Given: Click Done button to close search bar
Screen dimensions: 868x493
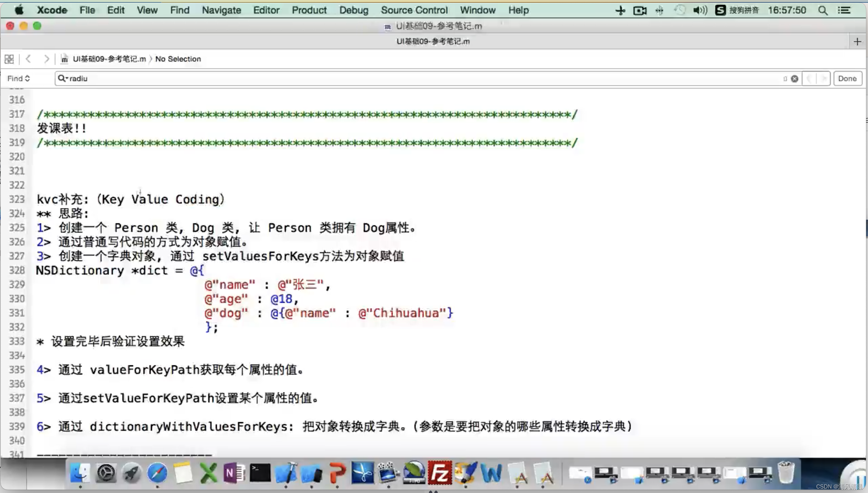Looking at the screenshot, I should point(847,78).
